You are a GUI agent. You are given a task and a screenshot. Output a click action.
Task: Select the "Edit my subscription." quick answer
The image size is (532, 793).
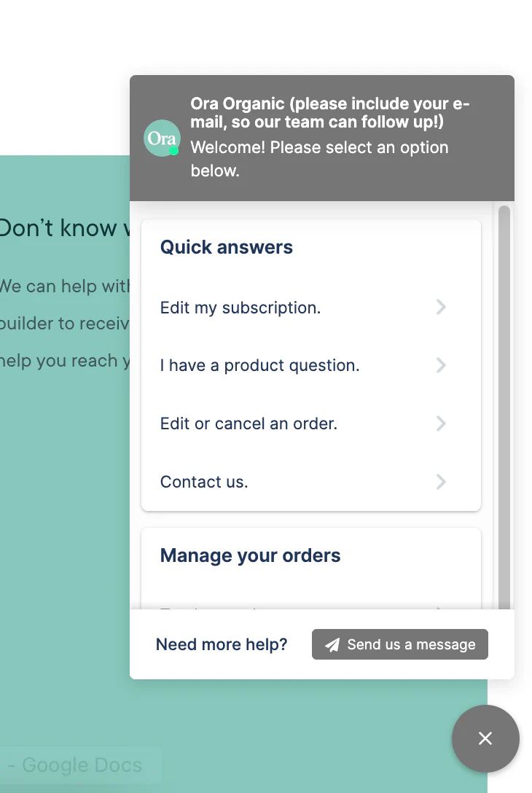point(240,307)
